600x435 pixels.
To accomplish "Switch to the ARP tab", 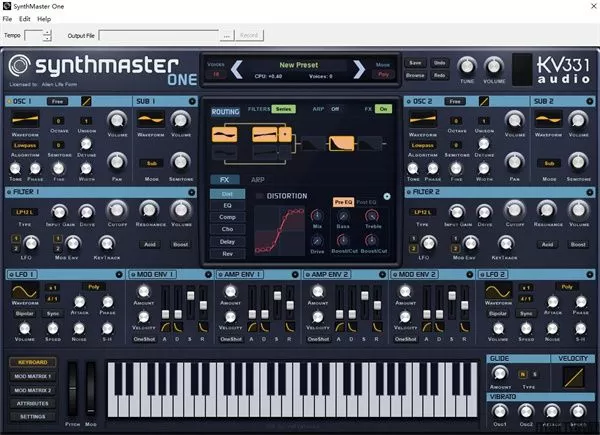I will click(x=257, y=180).
